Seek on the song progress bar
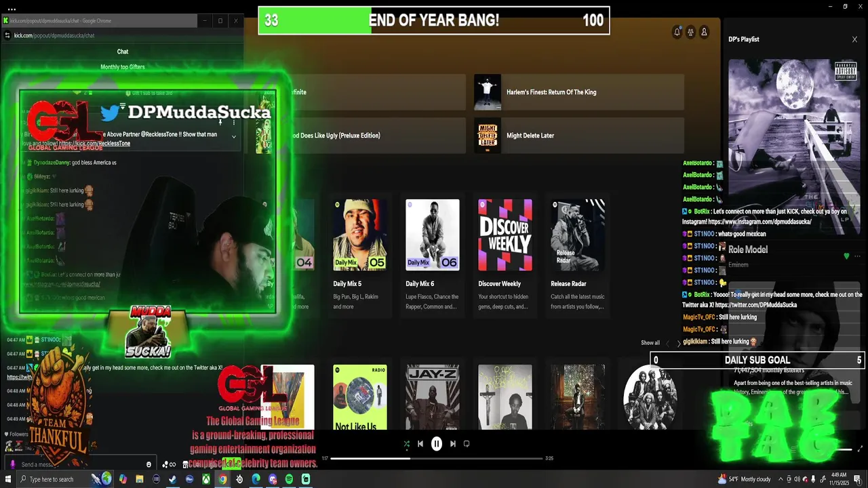Viewport: 868px width, 488px height. coord(437,458)
